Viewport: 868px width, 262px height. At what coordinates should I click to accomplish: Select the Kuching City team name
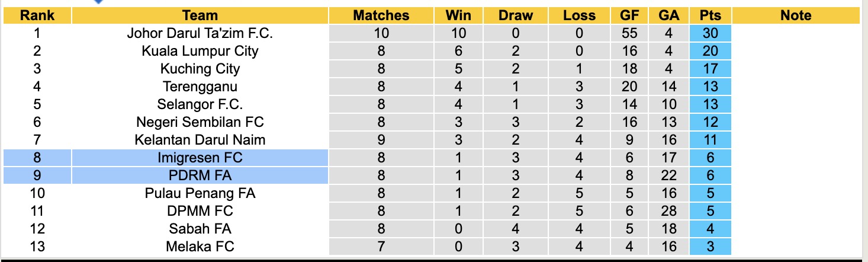pyautogui.click(x=200, y=69)
